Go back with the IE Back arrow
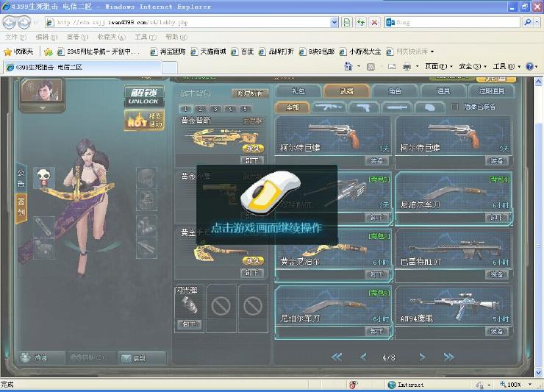The image size is (544, 392). [9, 23]
